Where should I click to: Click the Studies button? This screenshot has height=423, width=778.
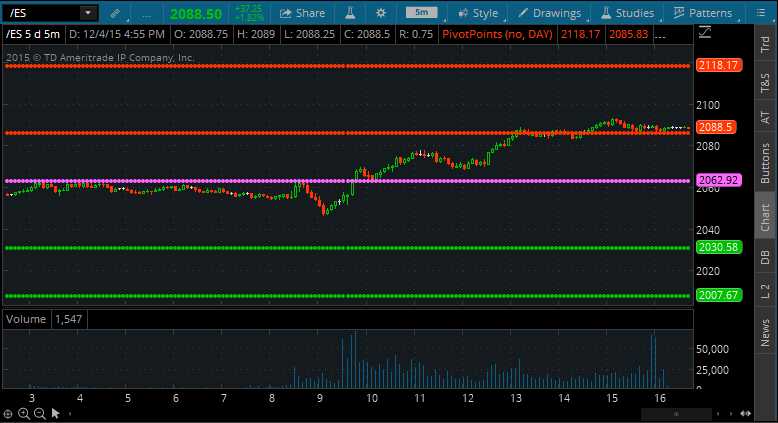click(x=626, y=13)
